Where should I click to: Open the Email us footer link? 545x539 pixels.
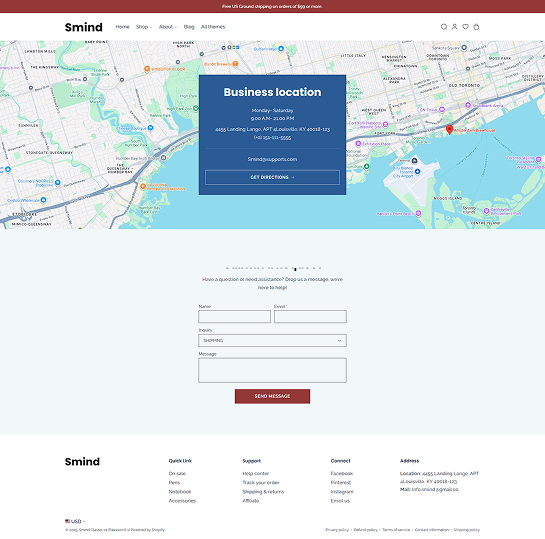(x=340, y=500)
